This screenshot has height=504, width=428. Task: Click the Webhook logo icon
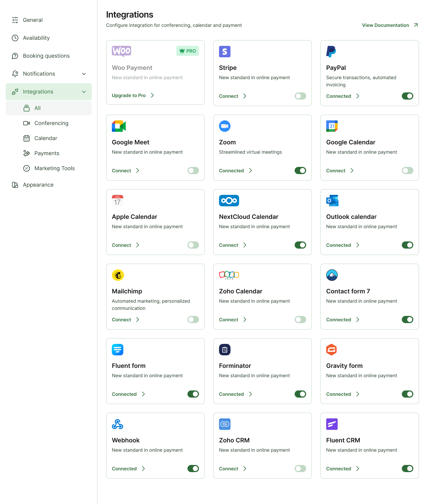(118, 424)
